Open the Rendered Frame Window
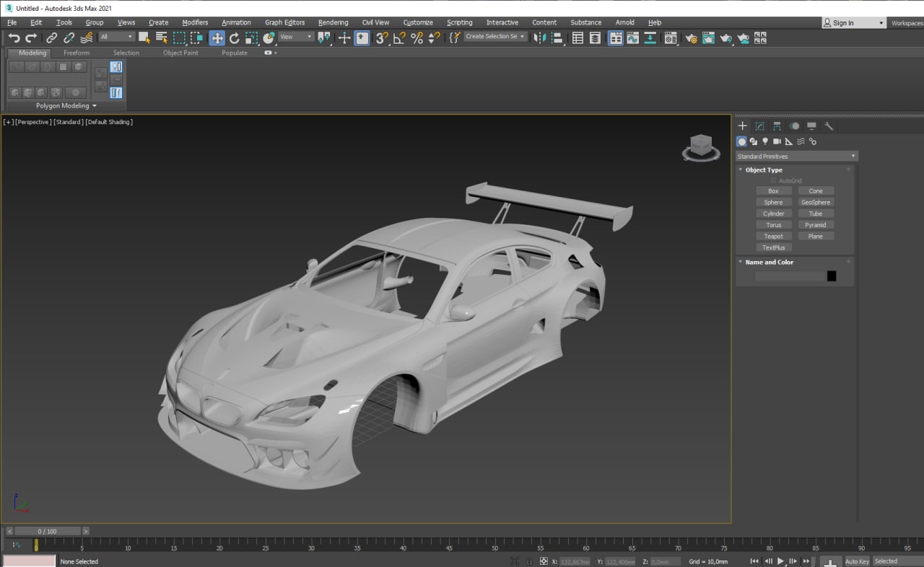 [x=708, y=38]
